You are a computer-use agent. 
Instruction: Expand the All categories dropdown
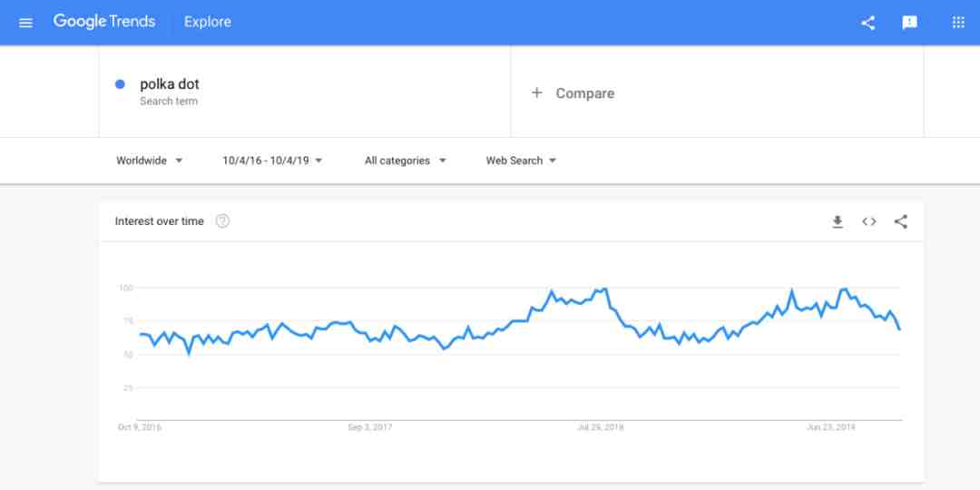(x=406, y=161)
